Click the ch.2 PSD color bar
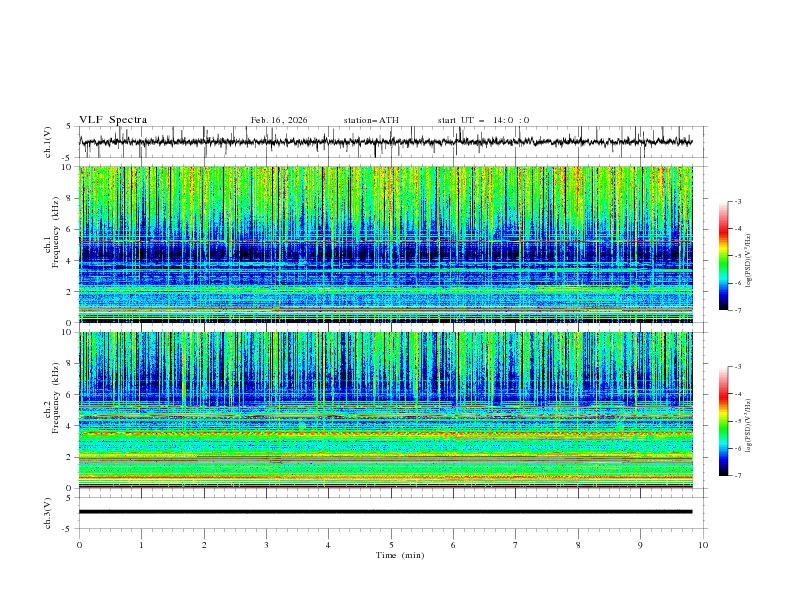Screen dimensions: 792x612 (x=723, y=421)
